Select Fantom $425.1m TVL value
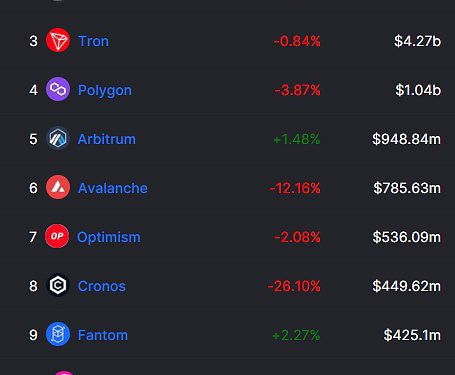This screenshot has height=375, width=455. pyautogui.click(x=412, y=335)
